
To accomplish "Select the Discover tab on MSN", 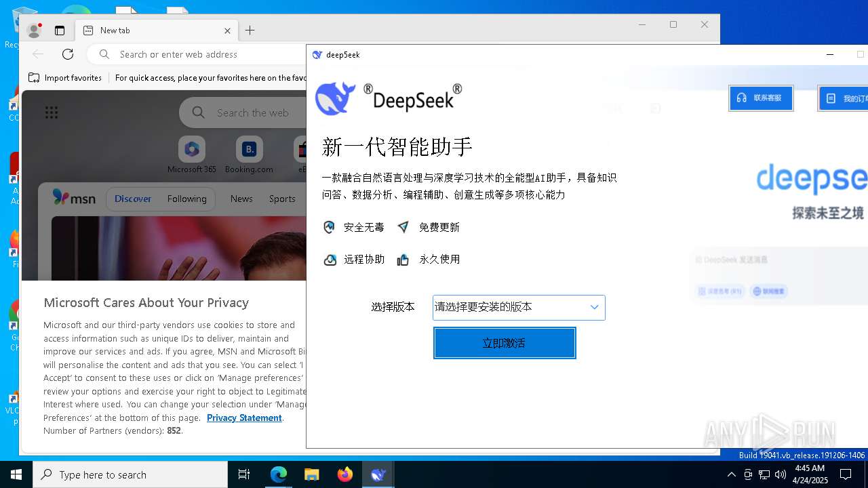I will pyautogui.click(x=133, y=199).
